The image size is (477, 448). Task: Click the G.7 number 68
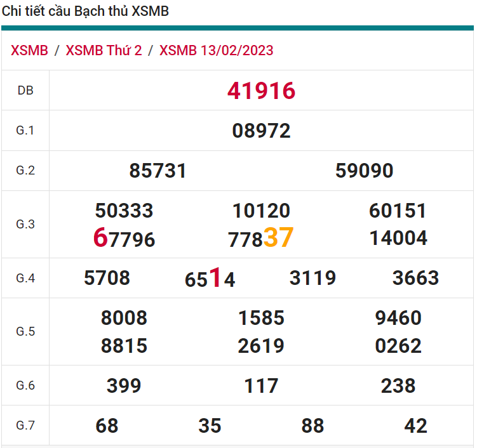(107, 426)
